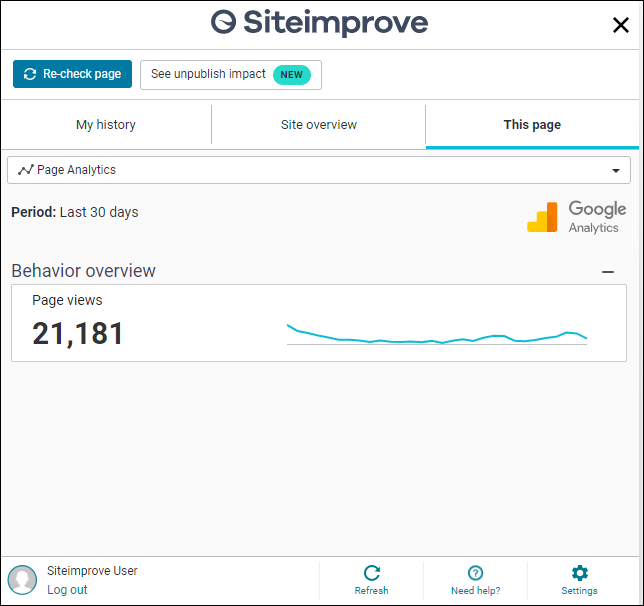
Task: Click the Log out link
Action: (67, 590)
